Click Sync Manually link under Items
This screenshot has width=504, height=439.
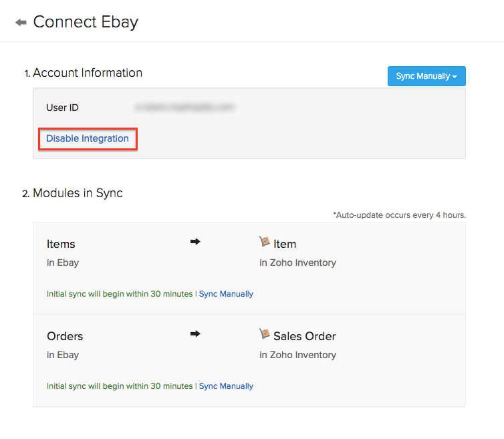226,294
